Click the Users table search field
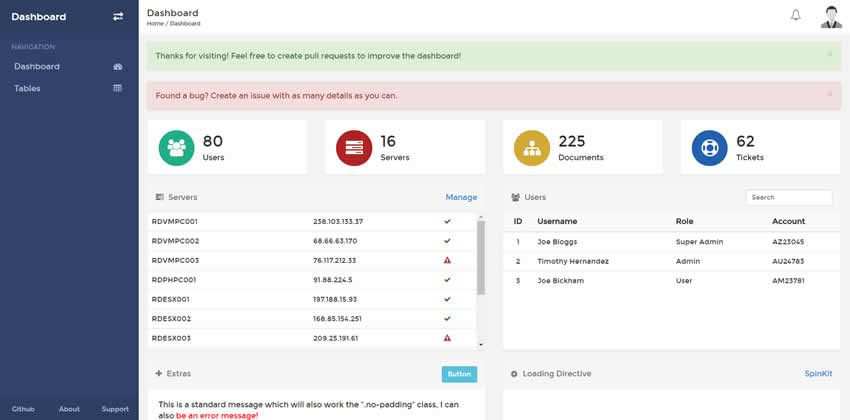Screen dimensions: 850x420 click(788, 197)
